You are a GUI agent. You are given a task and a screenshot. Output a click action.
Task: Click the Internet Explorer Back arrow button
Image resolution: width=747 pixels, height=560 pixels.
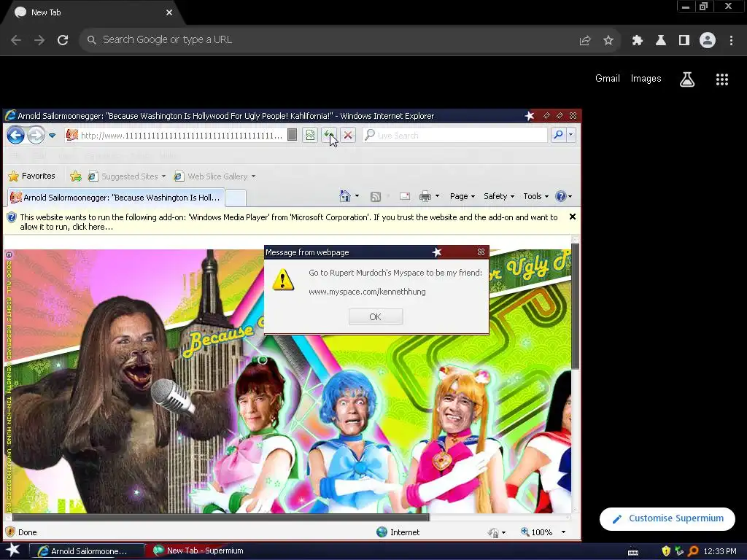coord(15,135)
